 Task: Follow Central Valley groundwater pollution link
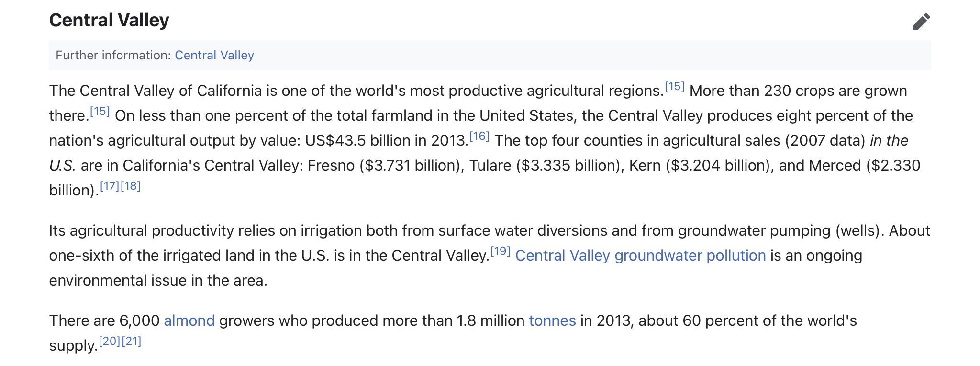pos(640,255)
